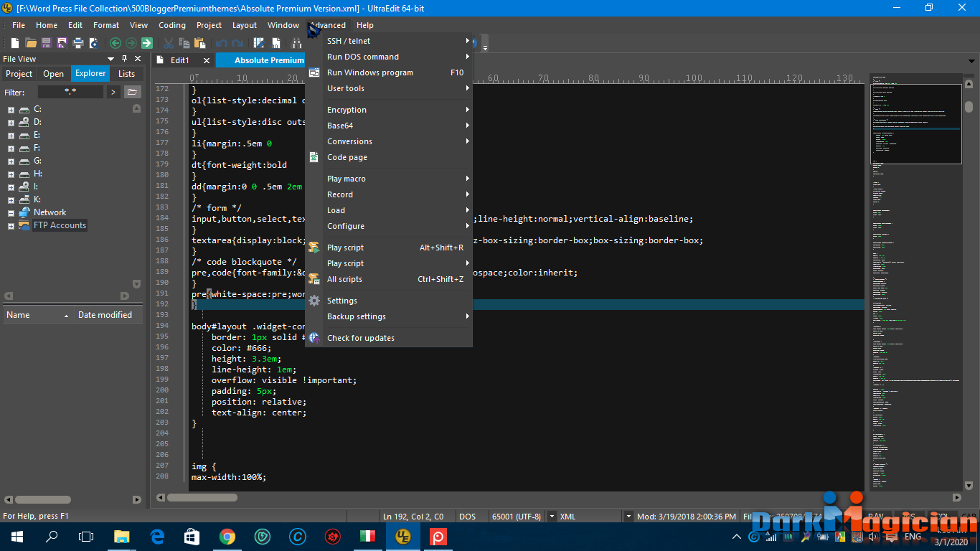Screen dimensions: 980x551
Task: Expand the D: drive node
Action: (x=11, y=123)
